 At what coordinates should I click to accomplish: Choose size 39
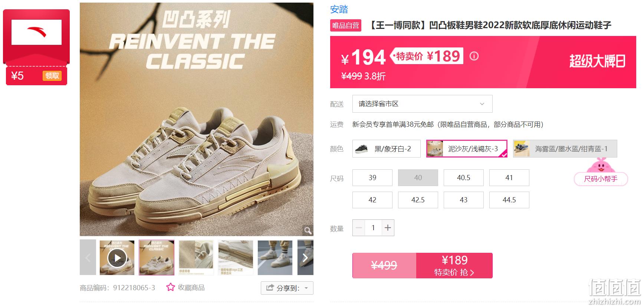372,178
